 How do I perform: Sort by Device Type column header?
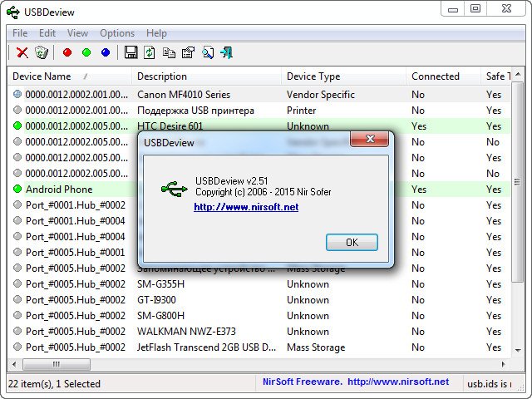(x=343, y=76)
